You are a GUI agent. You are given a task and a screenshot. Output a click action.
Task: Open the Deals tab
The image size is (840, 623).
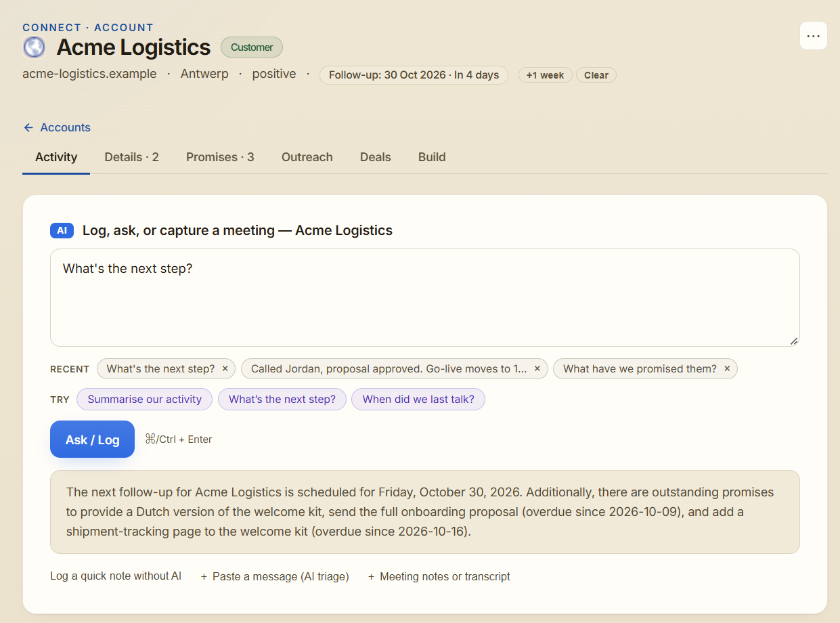tap(376, 157)
